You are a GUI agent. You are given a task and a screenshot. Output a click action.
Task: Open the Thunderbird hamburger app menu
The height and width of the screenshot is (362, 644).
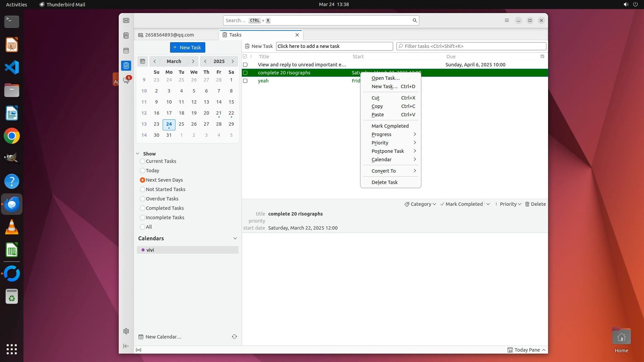tap(507, 20)
